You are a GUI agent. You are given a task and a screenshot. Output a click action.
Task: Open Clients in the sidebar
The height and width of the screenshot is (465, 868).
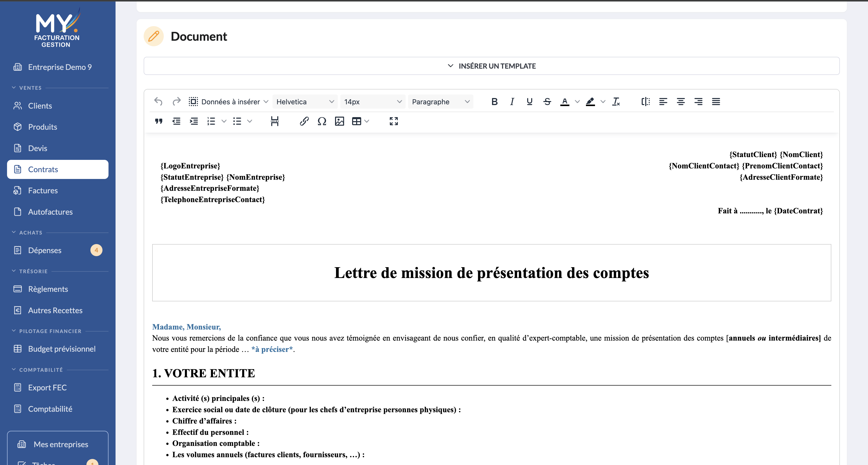(58, 106)
